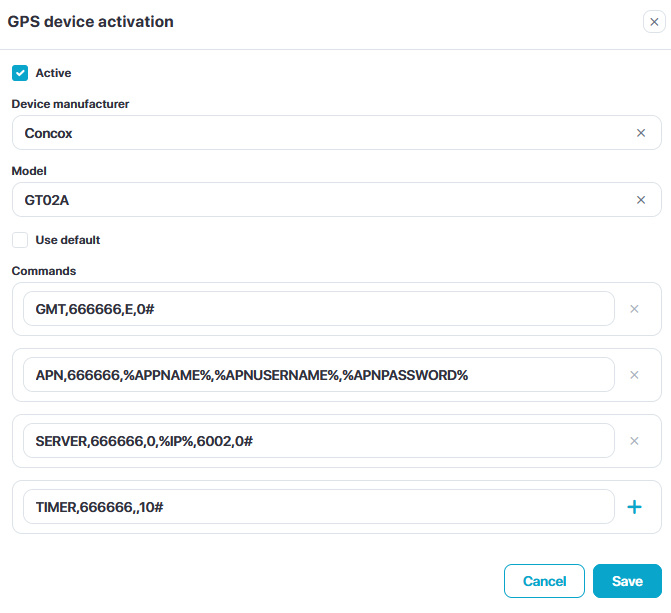
Task: Uncheck the Active checkbox
Action: pos(20,73)
